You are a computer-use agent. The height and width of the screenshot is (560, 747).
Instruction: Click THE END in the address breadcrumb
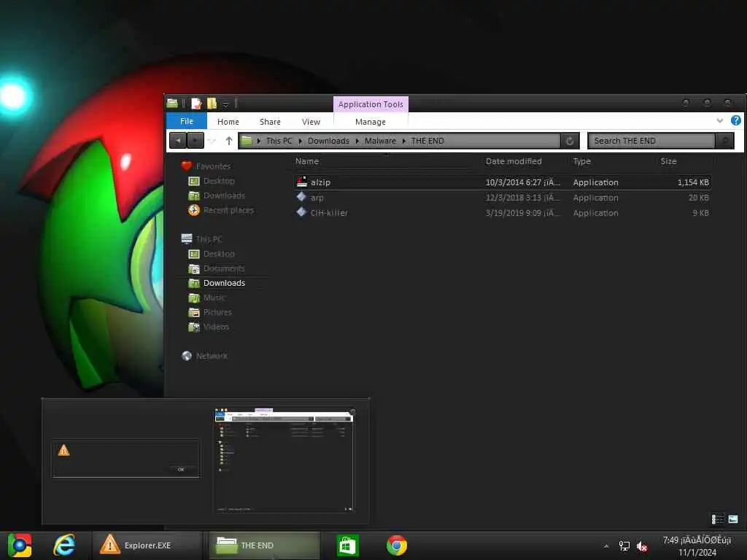(x=427, y=141)
